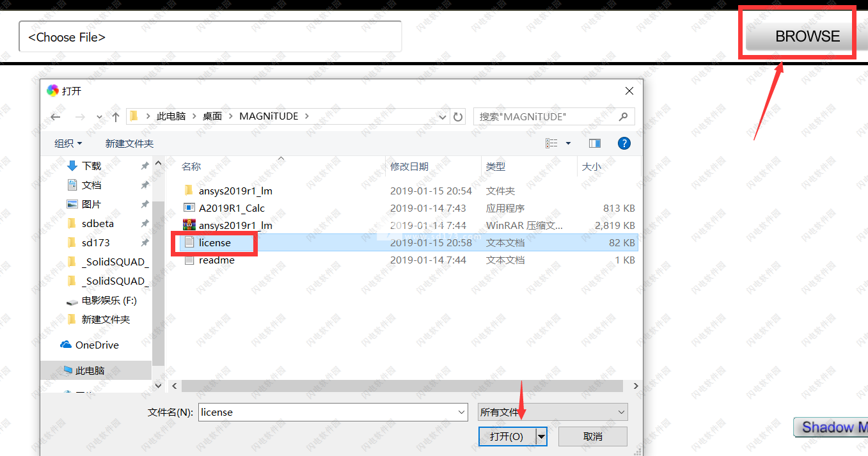Click the folder icon in address bar
The width and height of the screenshot is (868, 456).
[134, 116]
